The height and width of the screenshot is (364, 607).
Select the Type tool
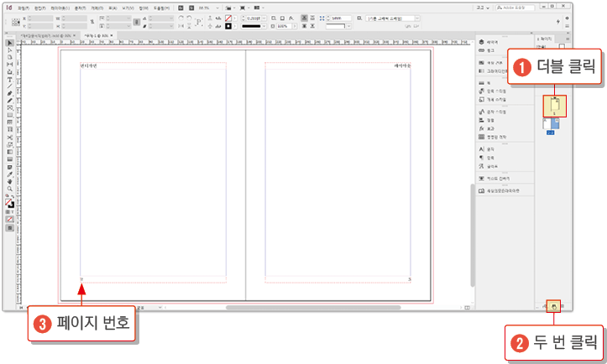[10, 80]
